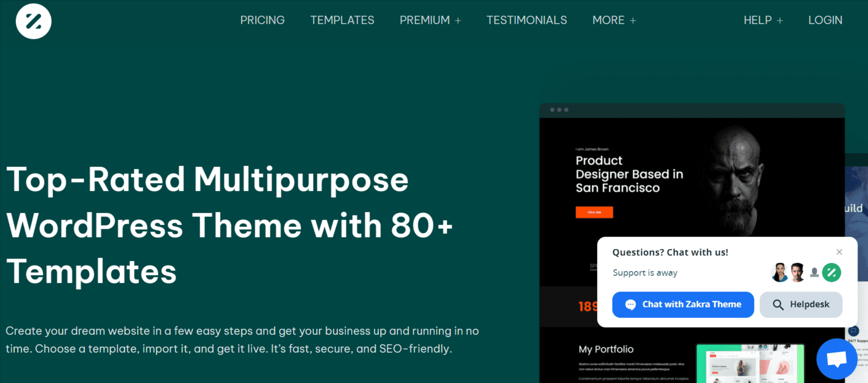The image size is (868, 383).
Task: Click the green shop template thumbnail
Action: [750, 364]
